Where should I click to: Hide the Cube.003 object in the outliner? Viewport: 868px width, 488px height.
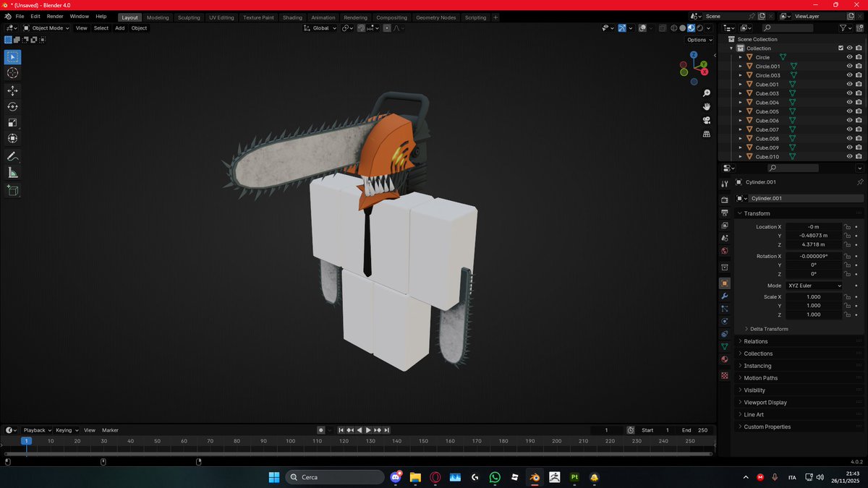851,93
